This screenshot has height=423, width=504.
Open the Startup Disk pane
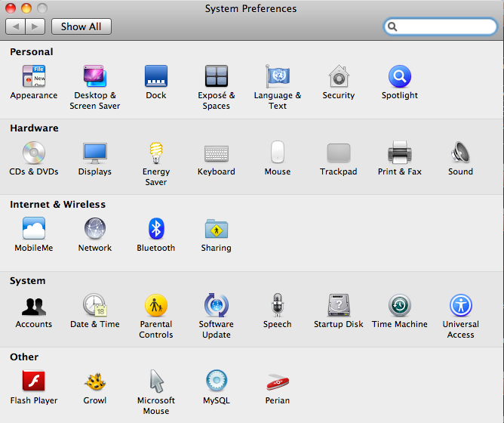pyautogui.click(x=339, y=306)
